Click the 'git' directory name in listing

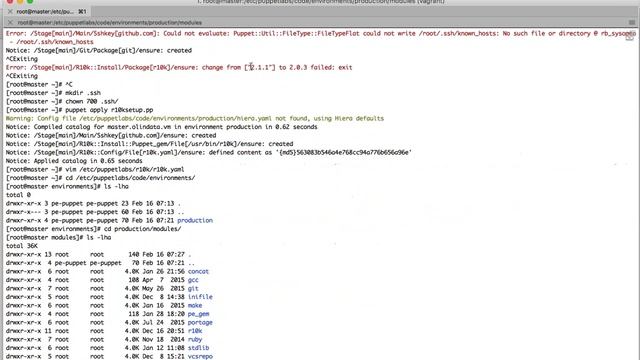(193, 289)
